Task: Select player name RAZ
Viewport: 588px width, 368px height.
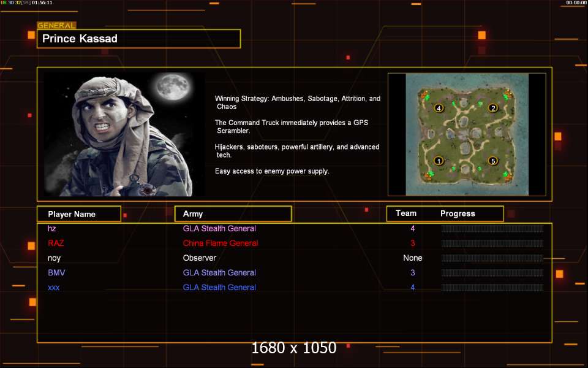Action: [56, 243]
